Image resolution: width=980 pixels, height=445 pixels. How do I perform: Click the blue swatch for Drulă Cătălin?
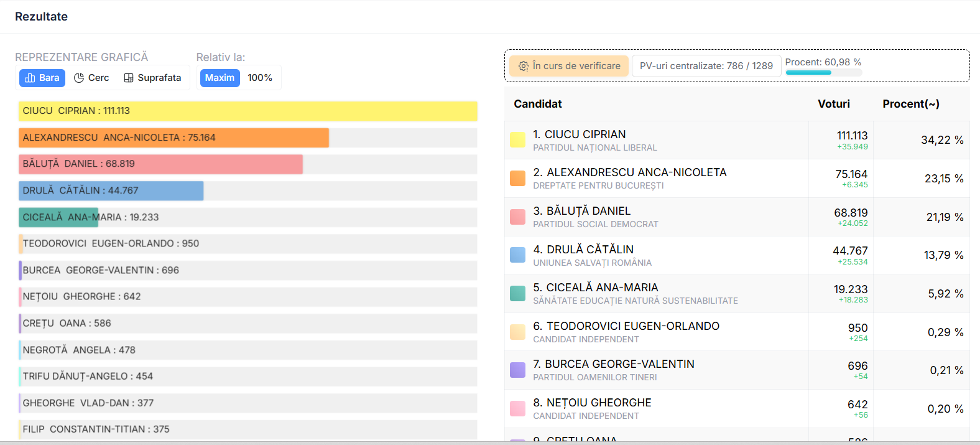click(517, 255)
